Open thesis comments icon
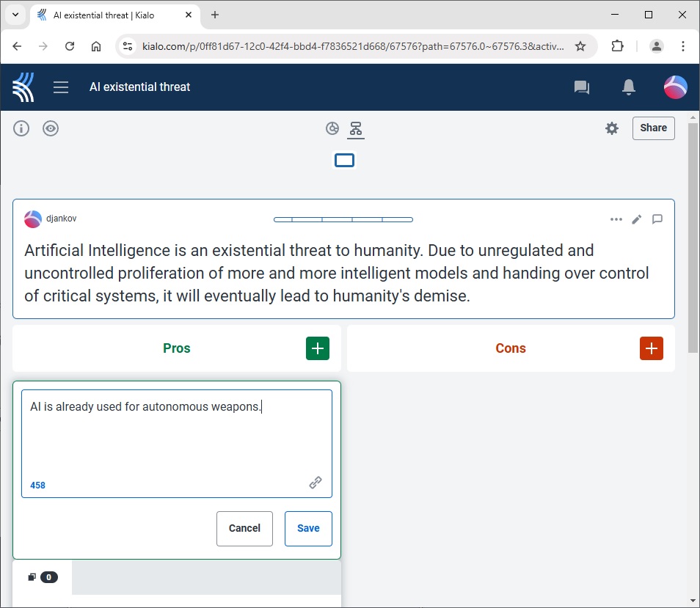This screenshot has width=700, height=608. coord(657,219)
